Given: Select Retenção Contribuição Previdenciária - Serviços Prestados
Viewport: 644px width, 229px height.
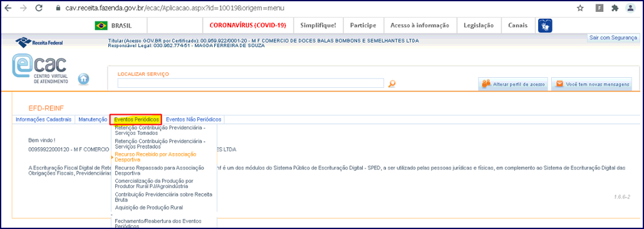Looking at the screenshot, I should (x=160, y=144).
